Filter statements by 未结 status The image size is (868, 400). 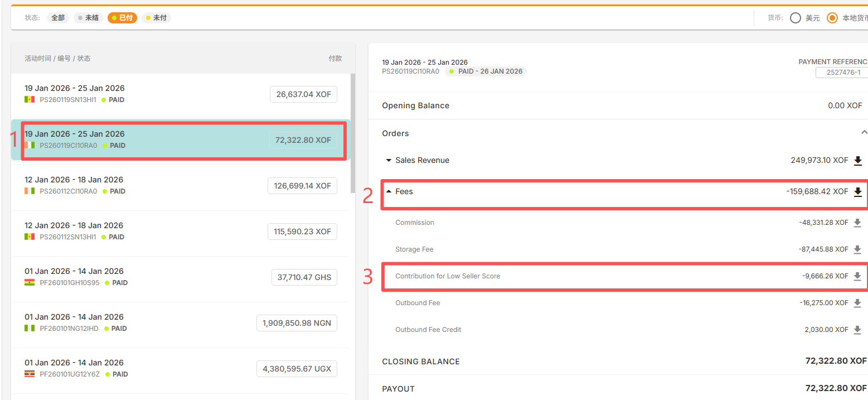coord(88,18)
